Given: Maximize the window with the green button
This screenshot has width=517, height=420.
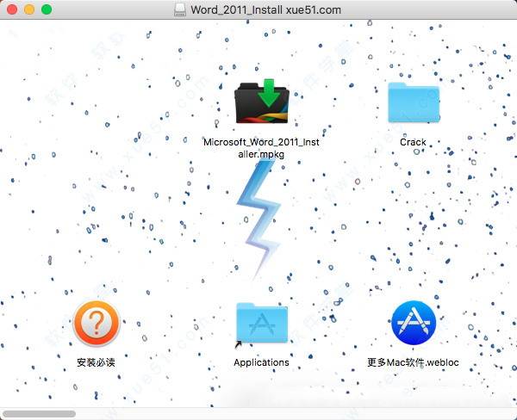Looking at the screenshot, I should pos(47,9).
